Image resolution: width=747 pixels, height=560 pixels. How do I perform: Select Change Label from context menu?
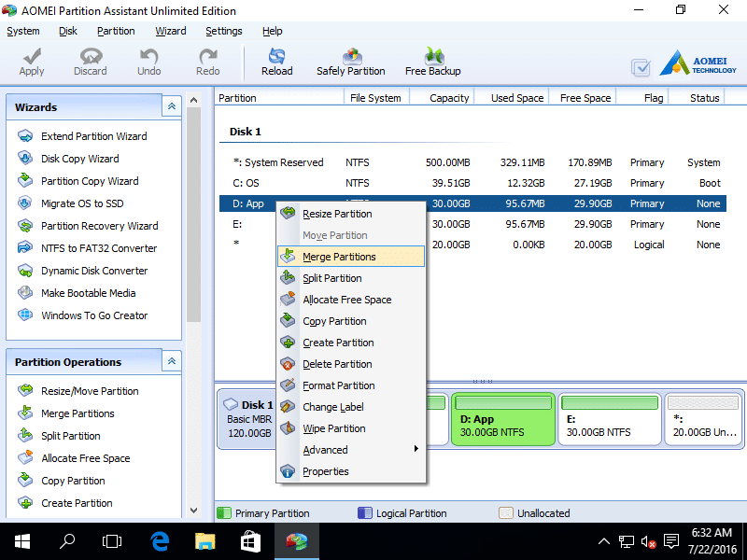tap(351, 407)
